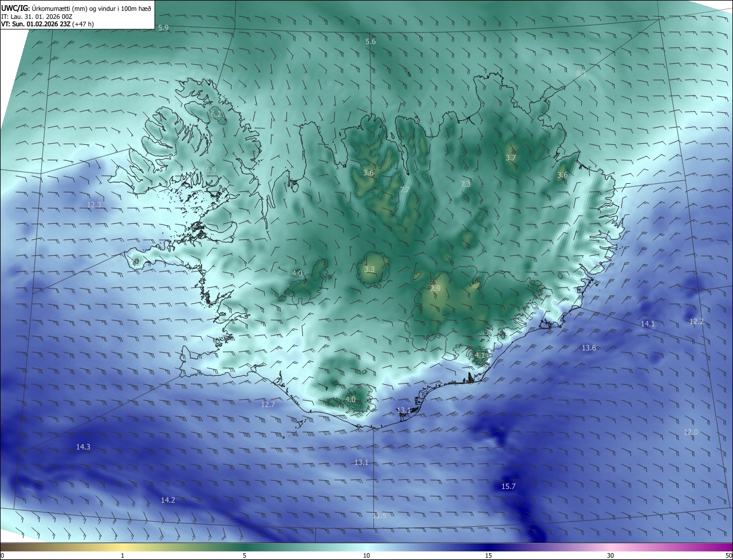Select the colorbar tick label 15
The image size is (733, 560).
coord(488,555)
